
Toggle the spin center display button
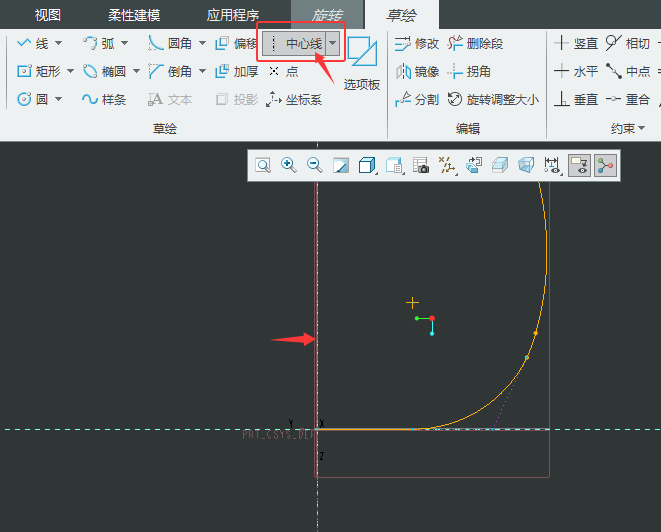(x=605, y=165)
